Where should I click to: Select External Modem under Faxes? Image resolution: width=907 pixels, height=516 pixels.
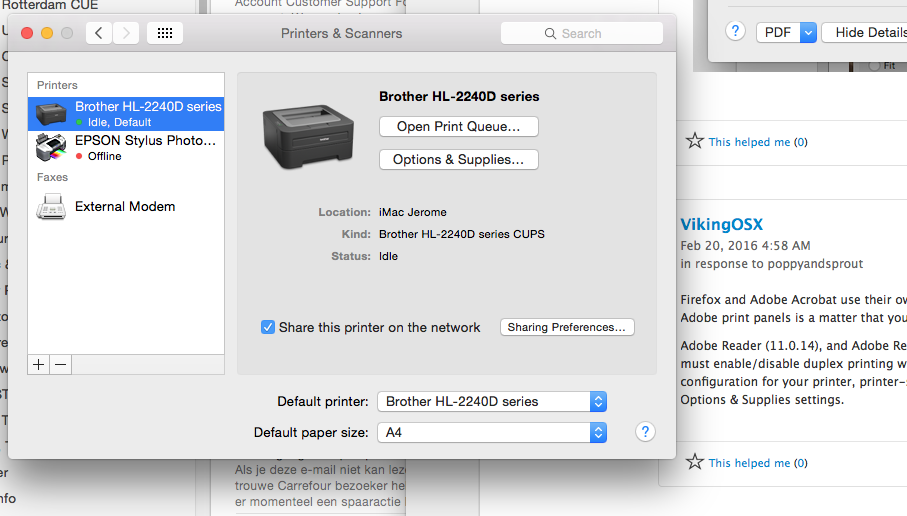(x=126, y=207)
